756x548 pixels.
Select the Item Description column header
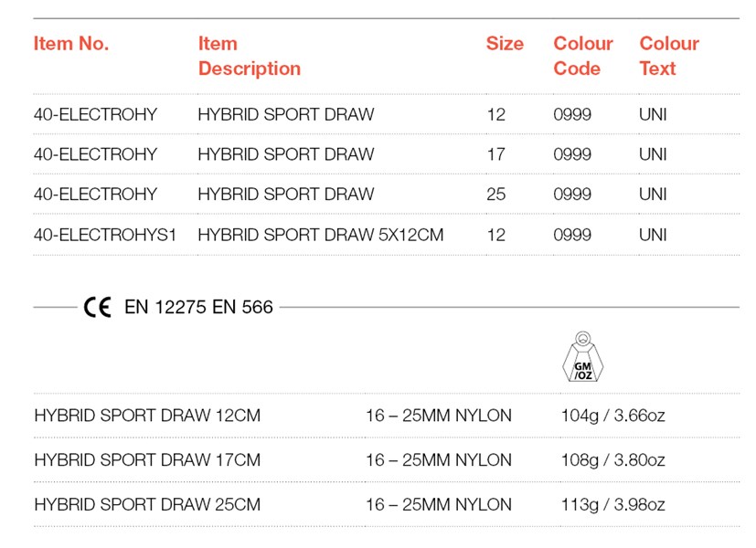click(x=250, y=56)
